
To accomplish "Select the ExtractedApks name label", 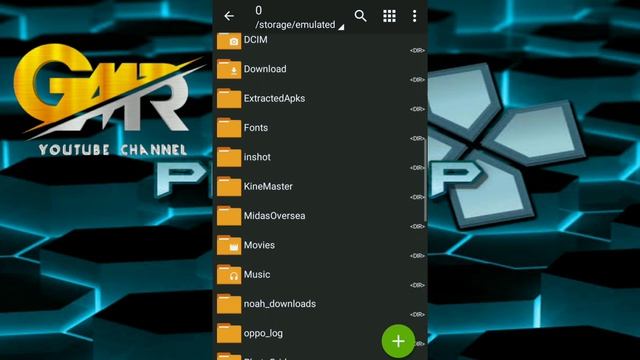I will point(274,98).
